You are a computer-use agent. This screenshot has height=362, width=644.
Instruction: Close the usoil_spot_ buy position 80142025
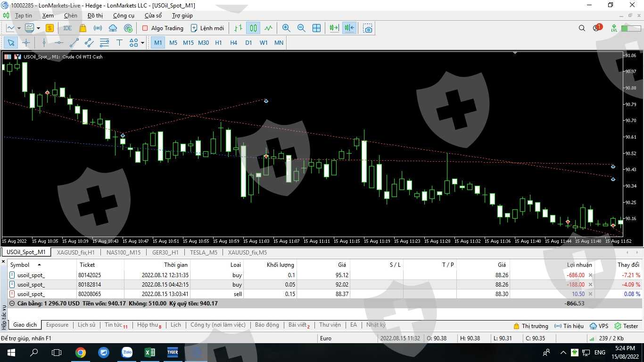pyautogui.click(x=590, y=275)
